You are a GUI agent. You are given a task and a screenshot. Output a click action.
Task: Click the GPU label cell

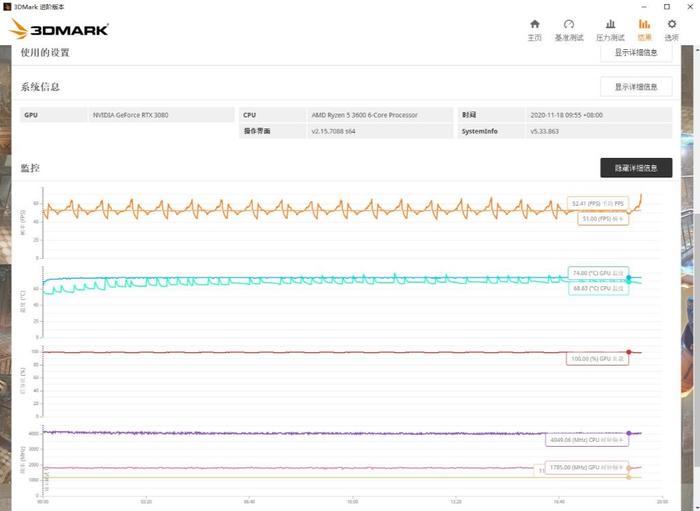tap(54, 115)
